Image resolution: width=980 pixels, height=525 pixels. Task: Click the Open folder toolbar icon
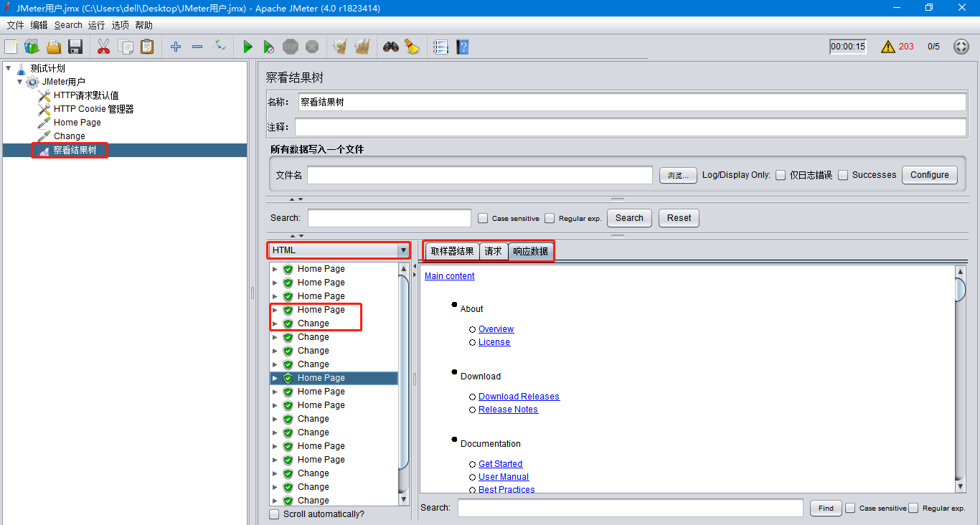point(54,47)
